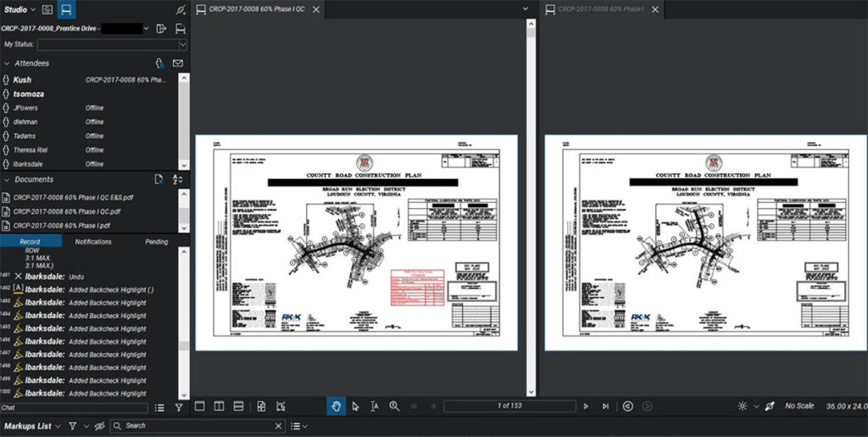Click the Markups List Search field
868x437 pixels.
coord(198,426)
